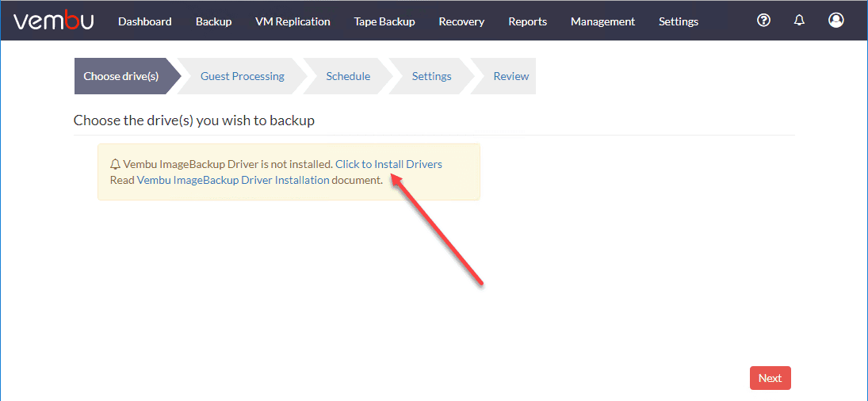Click the bell icon in warning box
This screenshot has height=401, width=868.
pyautogui.click(x=116, y=165)
